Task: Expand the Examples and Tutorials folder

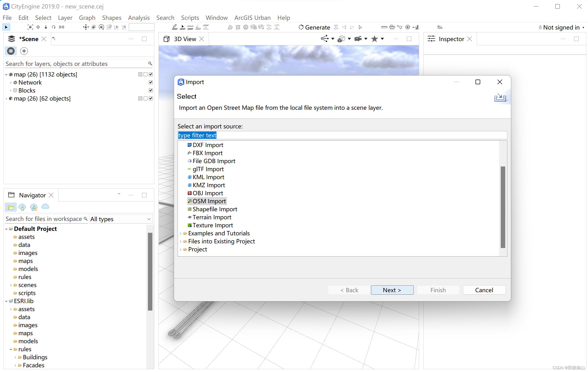Action: tap(181, 233)
